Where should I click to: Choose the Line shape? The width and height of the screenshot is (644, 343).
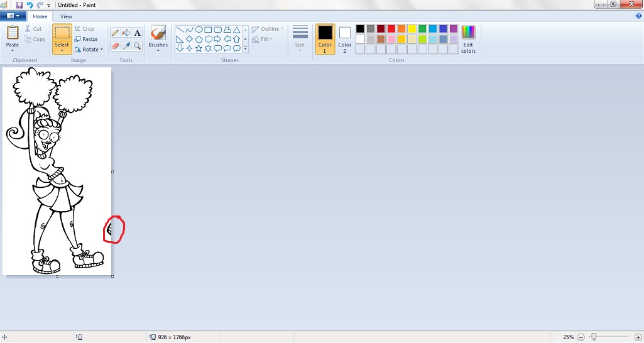180,30
